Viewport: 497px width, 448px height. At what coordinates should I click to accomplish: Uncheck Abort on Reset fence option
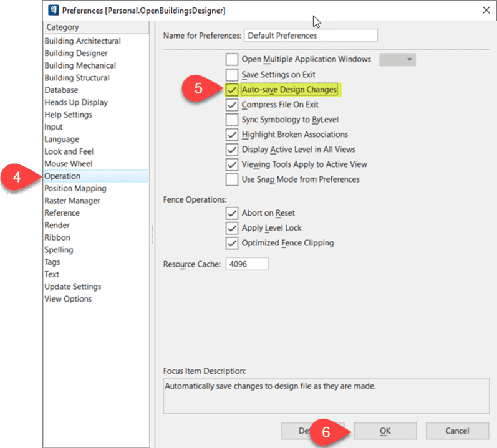click(232, 213)
